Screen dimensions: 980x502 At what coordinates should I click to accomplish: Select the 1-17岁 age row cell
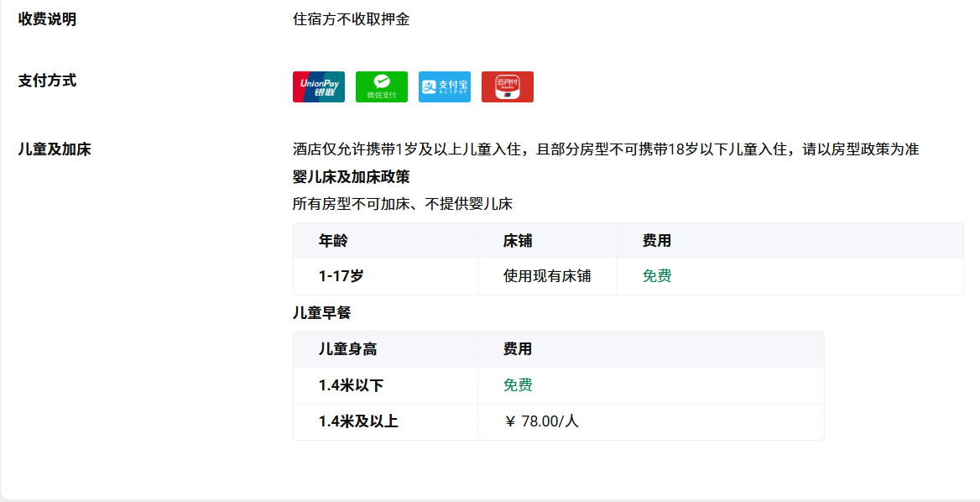(341, 276)
